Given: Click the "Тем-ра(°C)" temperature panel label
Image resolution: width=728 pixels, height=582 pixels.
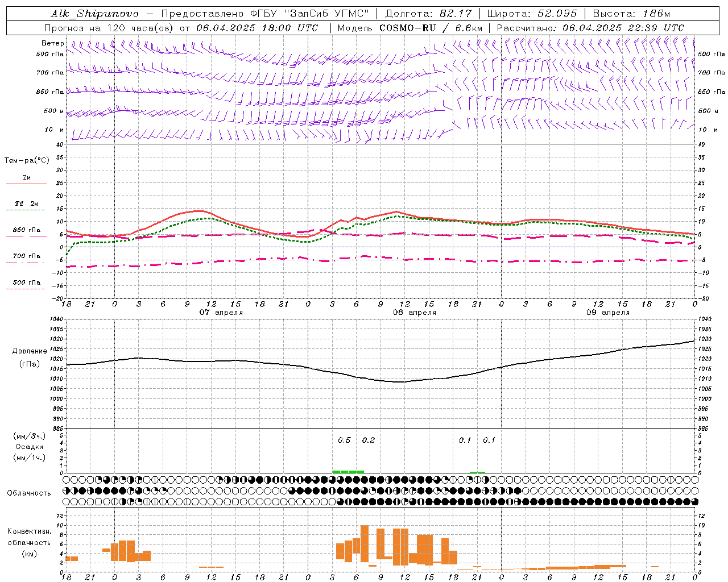Looking at the screenshot, I should pos(27,161).
